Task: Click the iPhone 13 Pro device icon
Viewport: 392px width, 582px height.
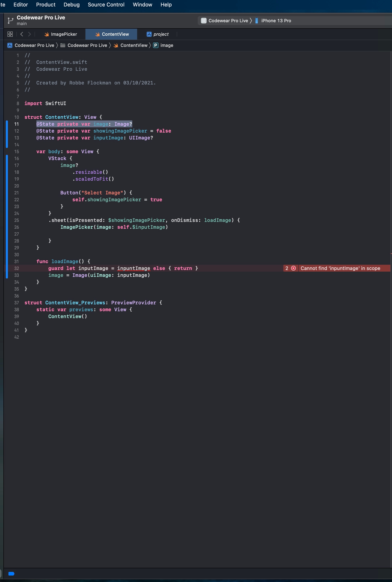Action: pyautogui.click(x=256, y=20)
